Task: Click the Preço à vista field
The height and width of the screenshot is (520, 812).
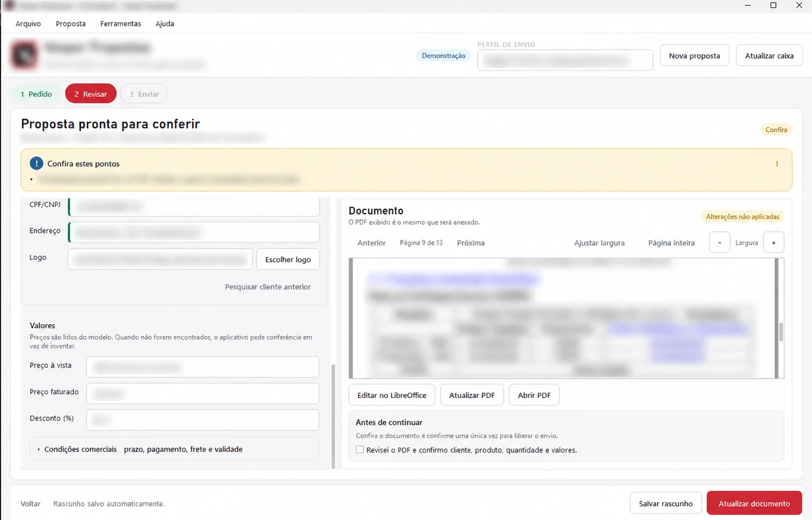Action: (203, 367)
